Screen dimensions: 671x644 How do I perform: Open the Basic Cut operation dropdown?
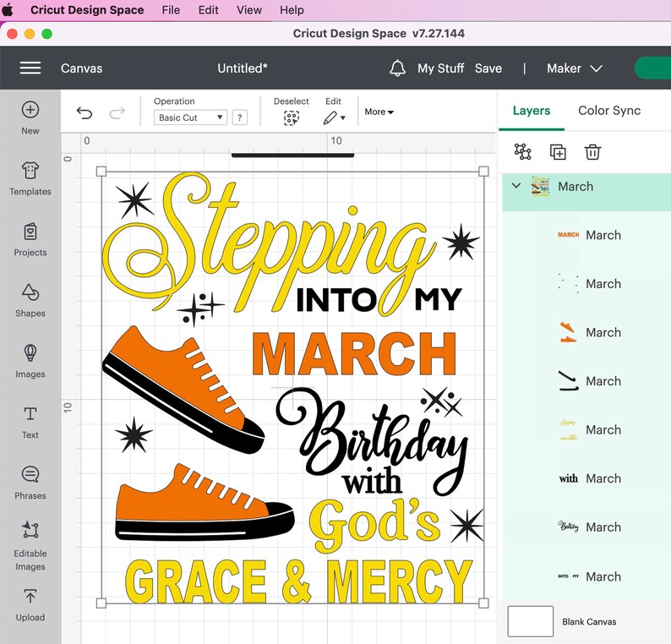(190, 117)
